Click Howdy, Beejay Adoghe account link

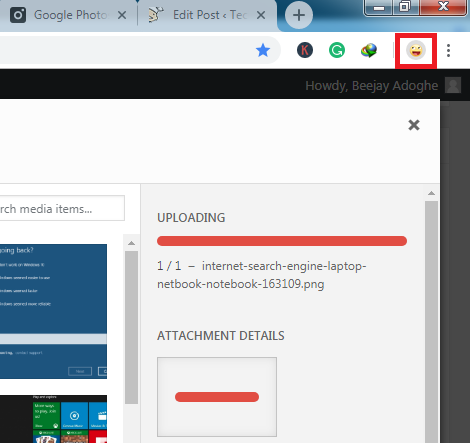click(372, 86)
